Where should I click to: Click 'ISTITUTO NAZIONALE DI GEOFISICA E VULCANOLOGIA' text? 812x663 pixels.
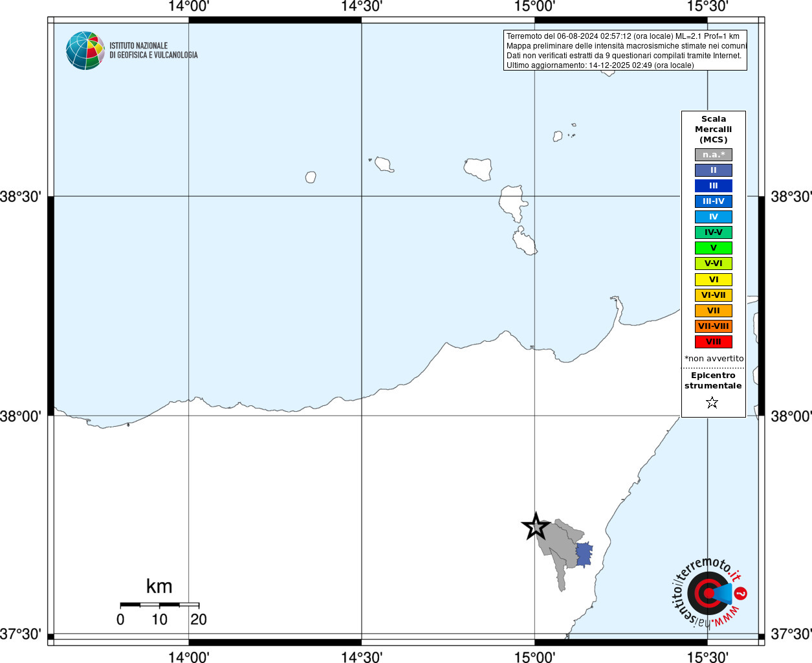(153, 51)
